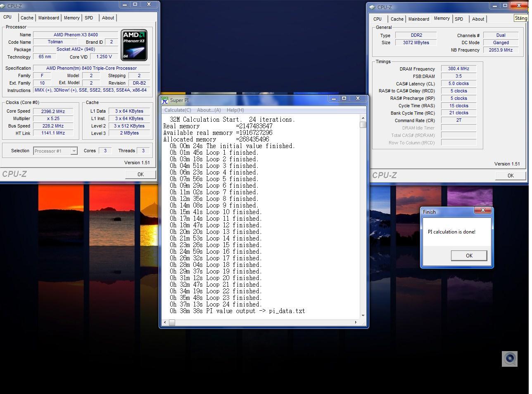Click the empty DRAM Idle Timer field
This screenshot has width=532, height=394.
[458, 128]
